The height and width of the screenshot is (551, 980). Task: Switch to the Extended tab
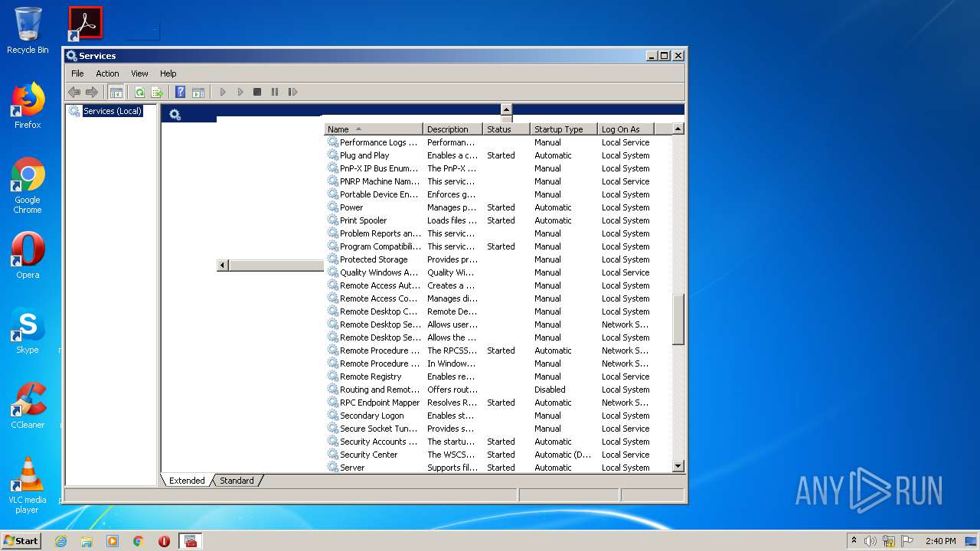point(187,481)
